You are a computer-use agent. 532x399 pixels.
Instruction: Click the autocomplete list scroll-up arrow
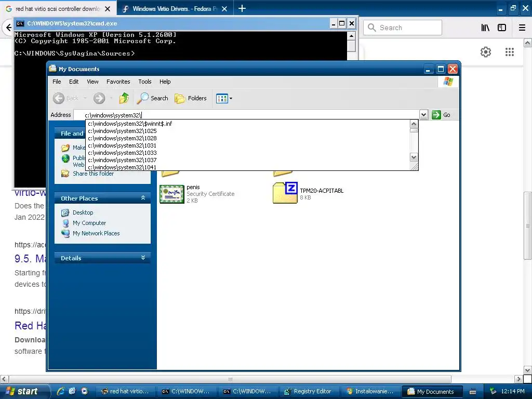[x=414, y=124]
